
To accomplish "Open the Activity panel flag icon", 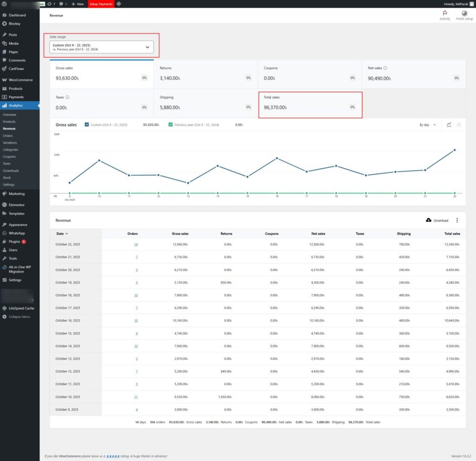I will [x=445, y=13].
